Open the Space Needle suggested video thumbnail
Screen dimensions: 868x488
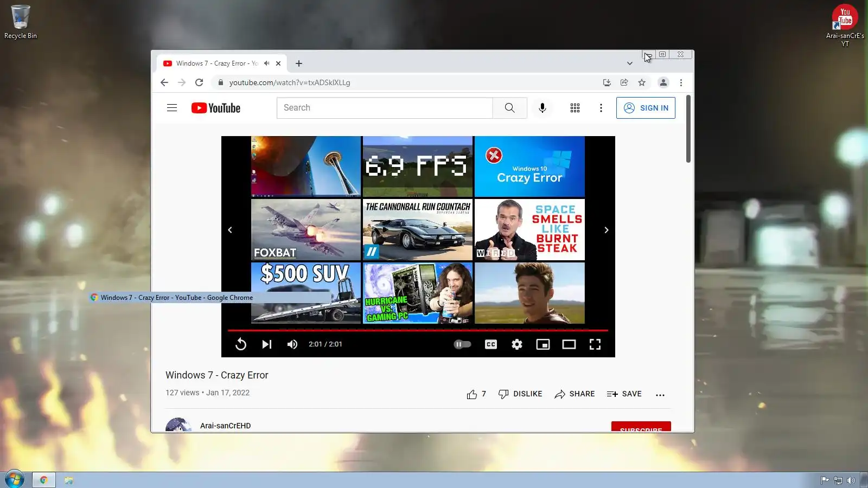click(306, 166)
